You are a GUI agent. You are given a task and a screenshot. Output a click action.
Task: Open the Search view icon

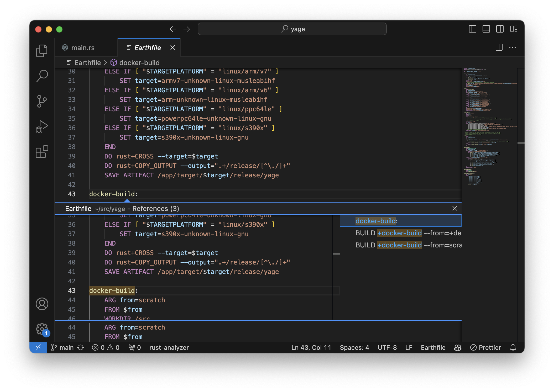coord(42,76)
